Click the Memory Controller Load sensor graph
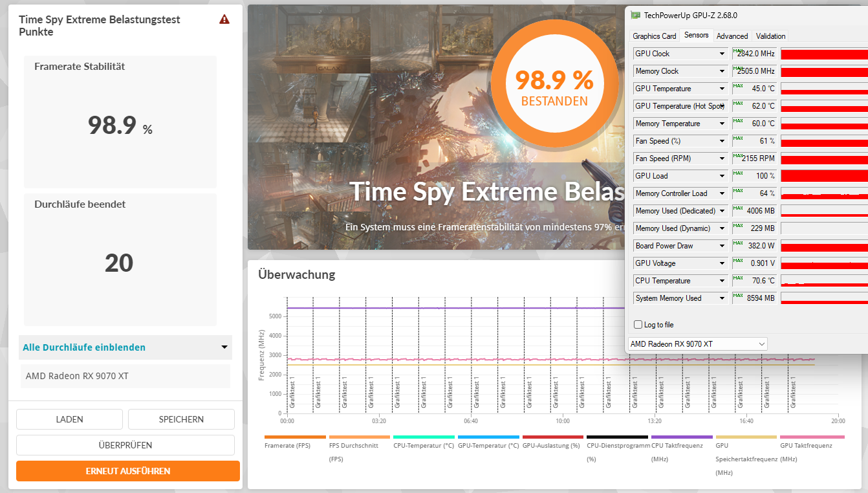 pos(824,193)
